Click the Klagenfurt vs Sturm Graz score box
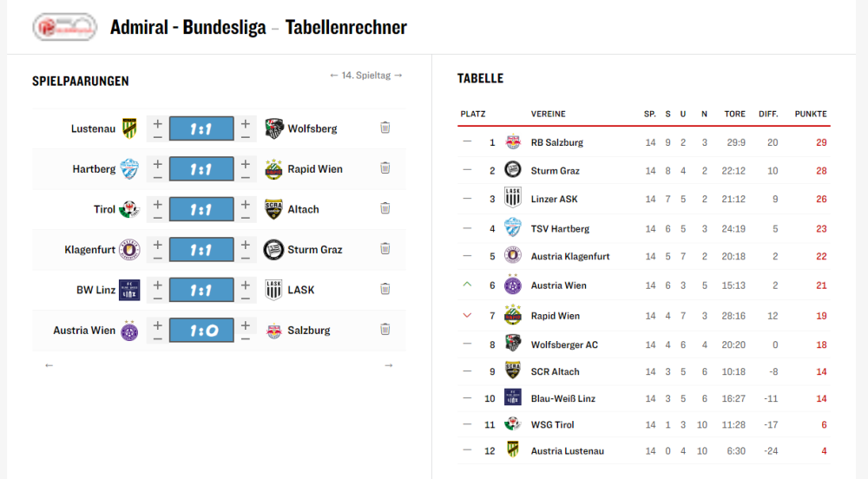 201,249
